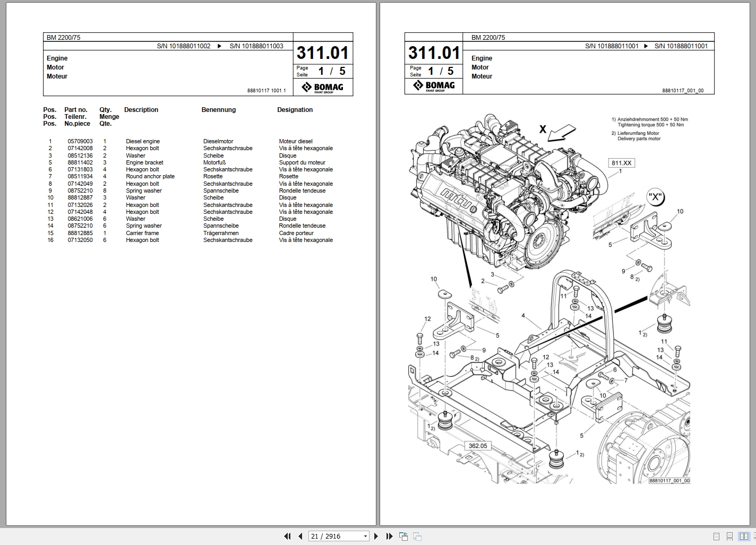Image resolution: width=756 pixels, height=545 pixels.
Task: Go to the next page
Action: 376,536
